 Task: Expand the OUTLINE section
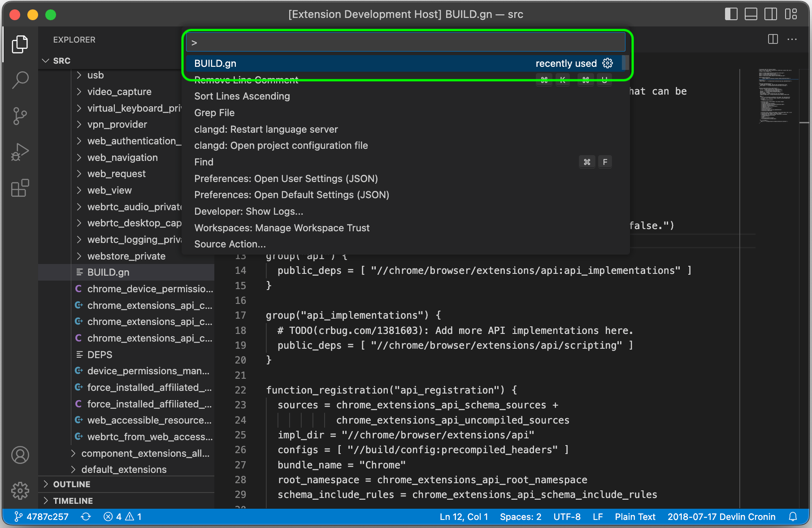click(72, 484)
